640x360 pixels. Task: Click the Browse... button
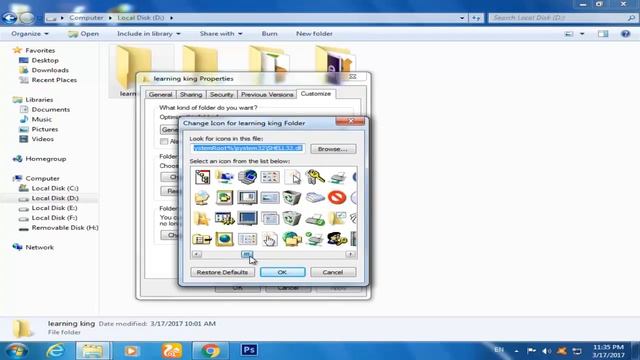[x=333, y=149]
